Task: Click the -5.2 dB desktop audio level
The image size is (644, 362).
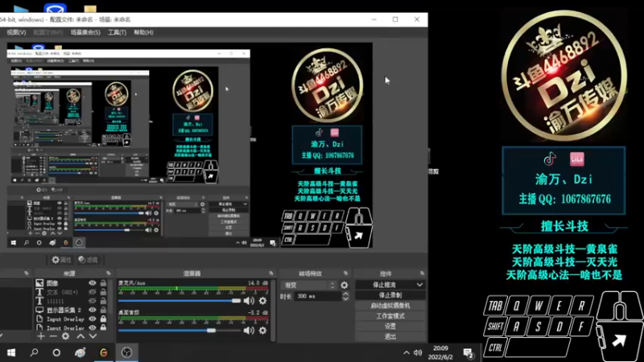Action: (258, 312)
